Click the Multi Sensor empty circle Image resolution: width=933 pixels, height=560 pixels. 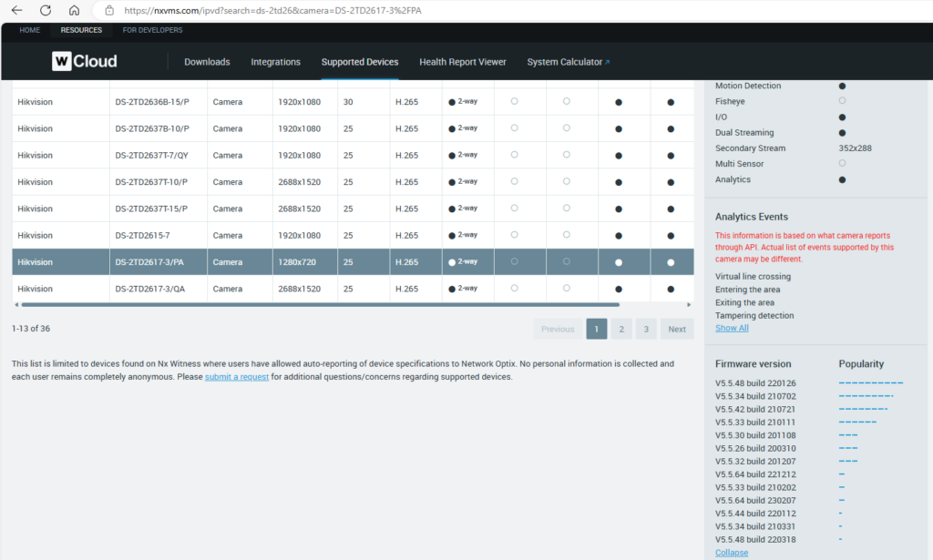(842, 164)
